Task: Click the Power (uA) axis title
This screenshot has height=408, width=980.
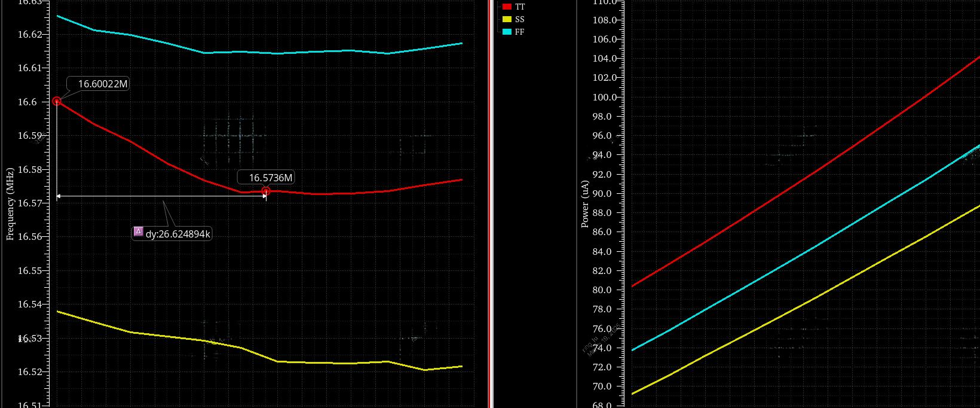Action: 585,204
